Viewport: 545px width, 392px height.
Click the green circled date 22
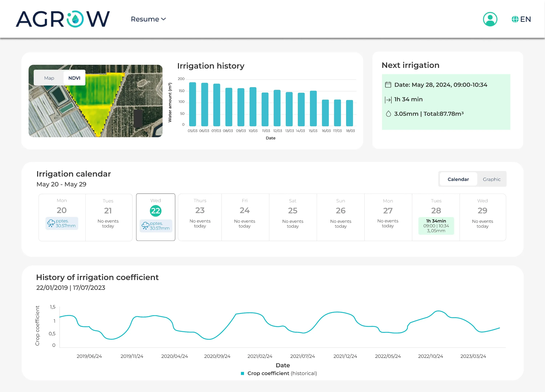coord(156,211)
